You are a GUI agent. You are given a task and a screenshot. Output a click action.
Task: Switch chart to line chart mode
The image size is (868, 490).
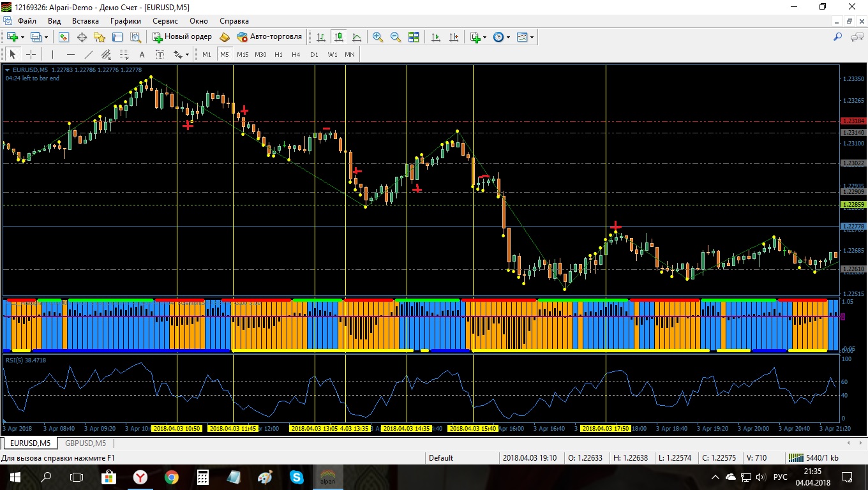tap(357, 37)
